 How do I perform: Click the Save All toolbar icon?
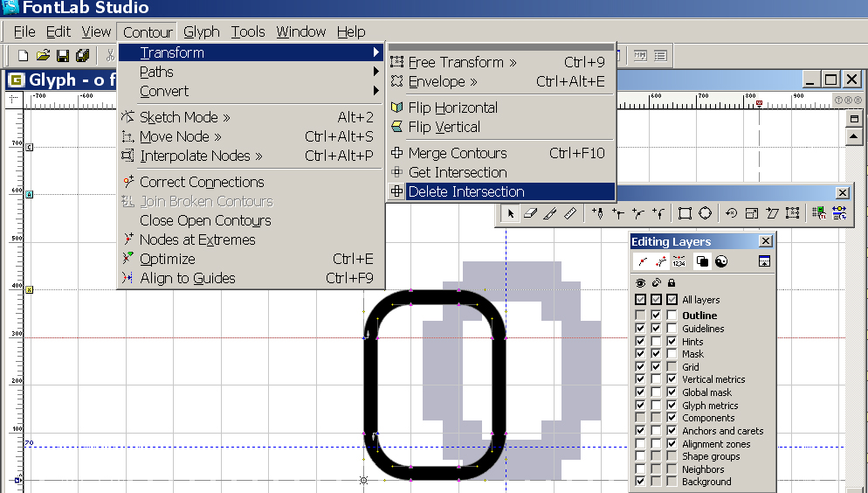(x=82, y=55)
